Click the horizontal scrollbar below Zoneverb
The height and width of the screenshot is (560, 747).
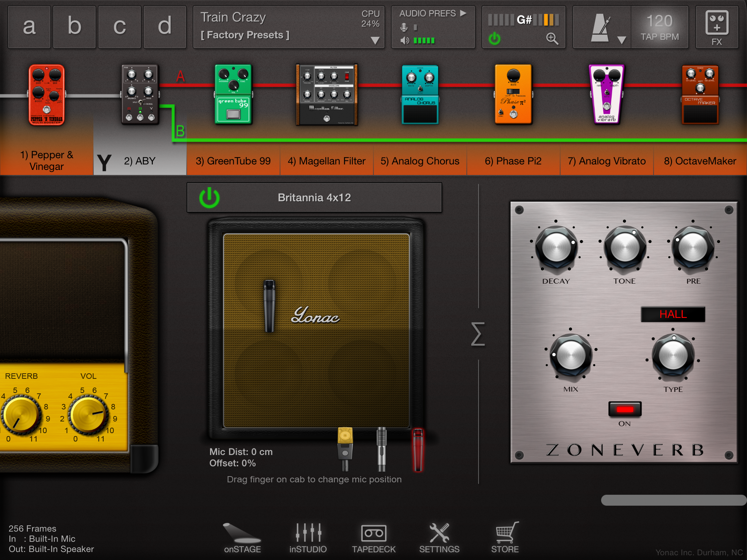point(673,500)
